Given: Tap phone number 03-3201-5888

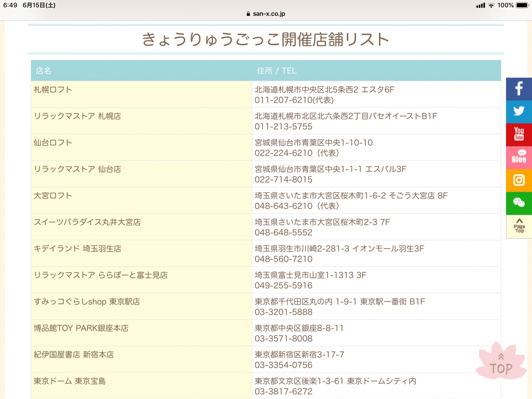Looking at the screenshot, I should click(x=284, y=312).
